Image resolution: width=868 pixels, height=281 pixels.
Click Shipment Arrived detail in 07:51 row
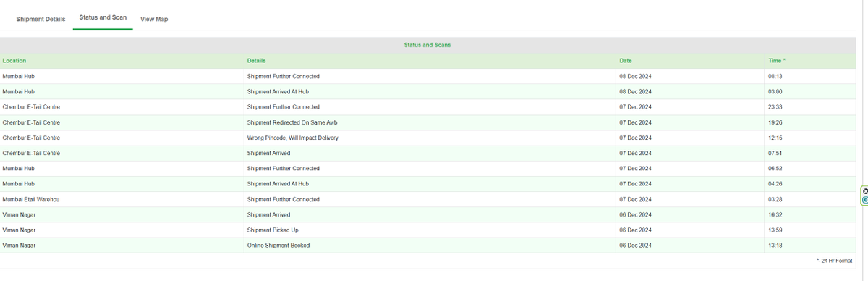(268, 153)
